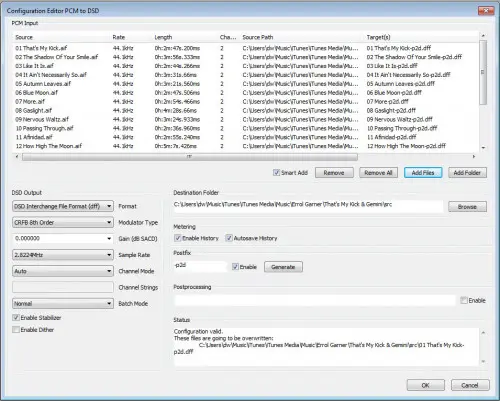Click the Destination Folder path field

point(308,206)
